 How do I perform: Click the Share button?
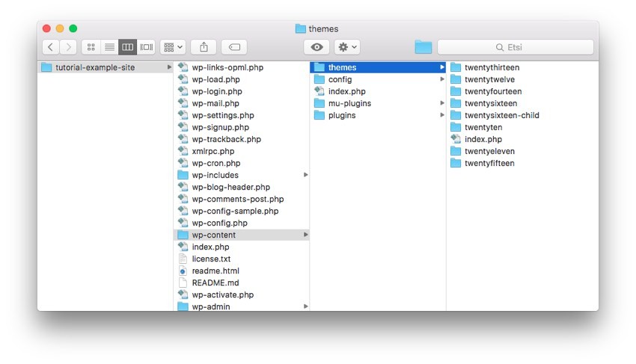tap(204, 47)
